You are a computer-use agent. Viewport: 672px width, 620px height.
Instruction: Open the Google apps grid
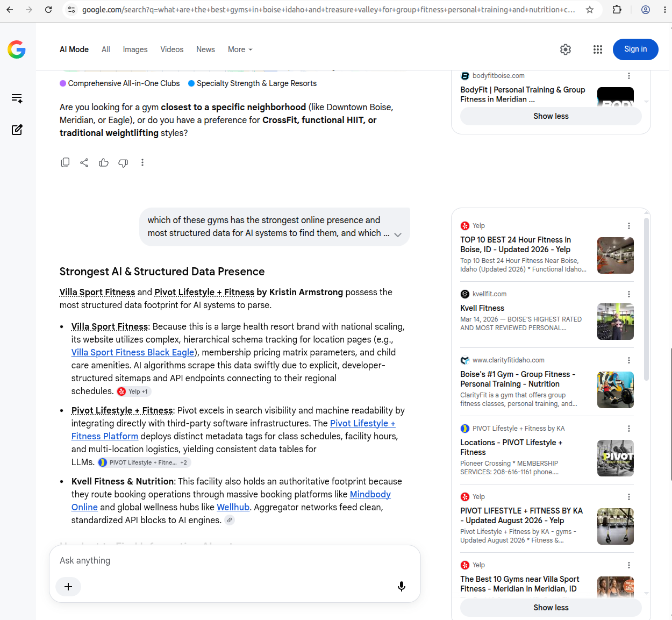(x=598, y=49)
